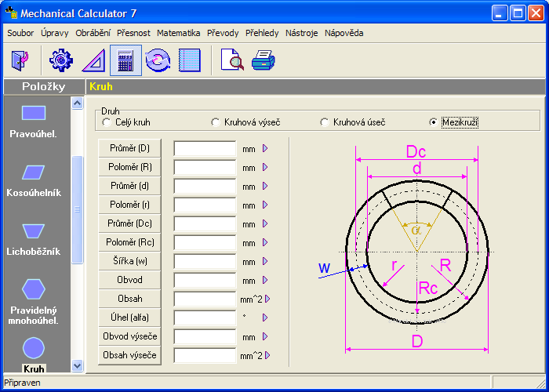Click the Obvod button
The width and height of the screenshot is (549, 392).
point(129,280)
